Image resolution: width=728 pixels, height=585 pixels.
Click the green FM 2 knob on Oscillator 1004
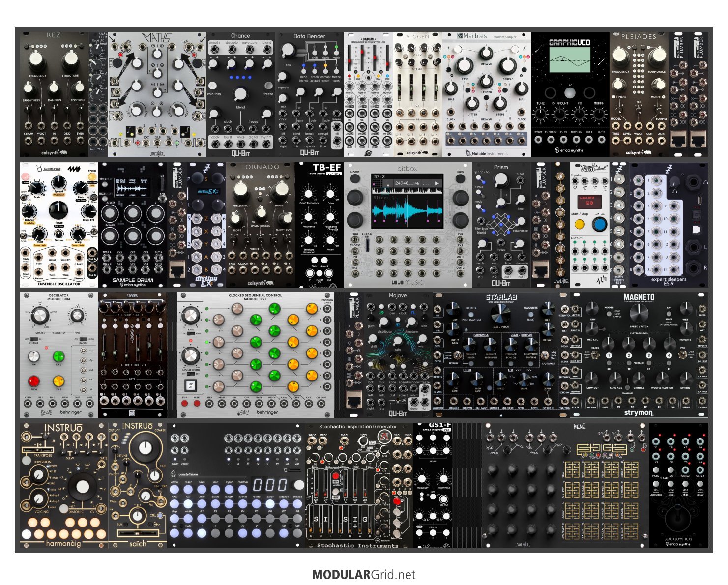click(x=58, y=356)
